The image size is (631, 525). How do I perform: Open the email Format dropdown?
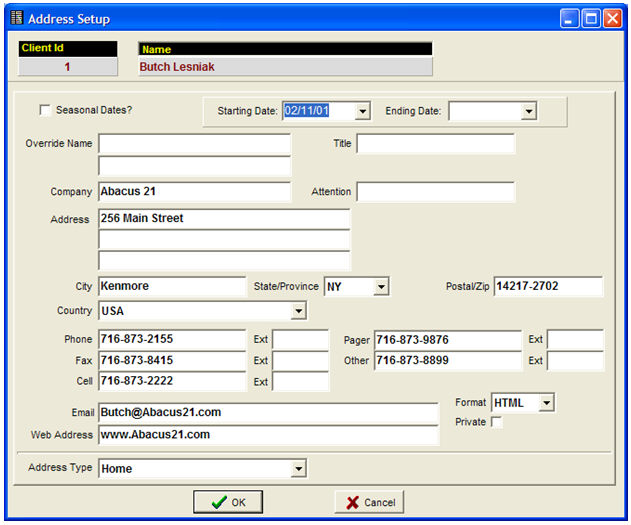point(545,403)
